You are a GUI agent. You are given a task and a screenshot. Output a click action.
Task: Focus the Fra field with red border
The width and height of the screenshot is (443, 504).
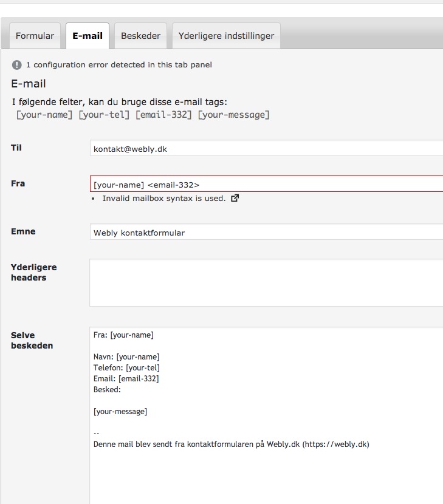point(266,184)
